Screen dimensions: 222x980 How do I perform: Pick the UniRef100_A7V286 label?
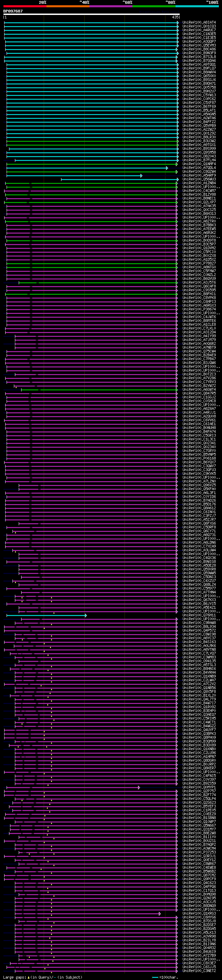tap(199, 378)
